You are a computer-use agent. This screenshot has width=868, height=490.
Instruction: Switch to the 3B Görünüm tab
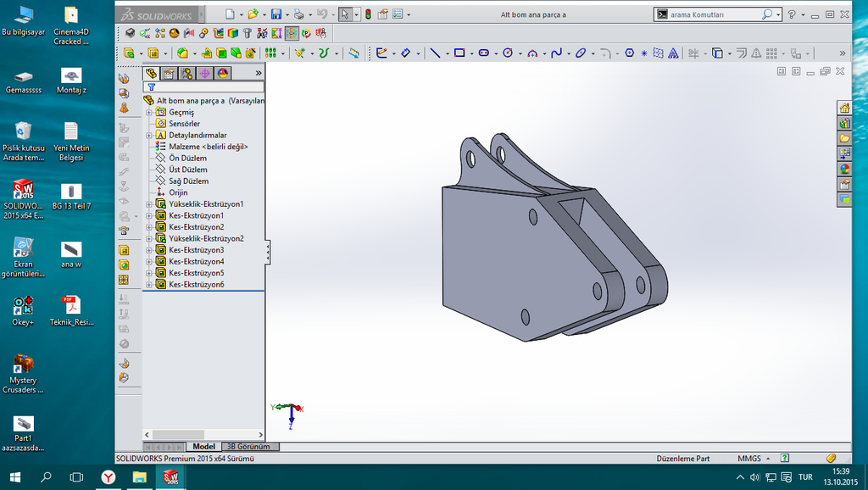(248, 447)
